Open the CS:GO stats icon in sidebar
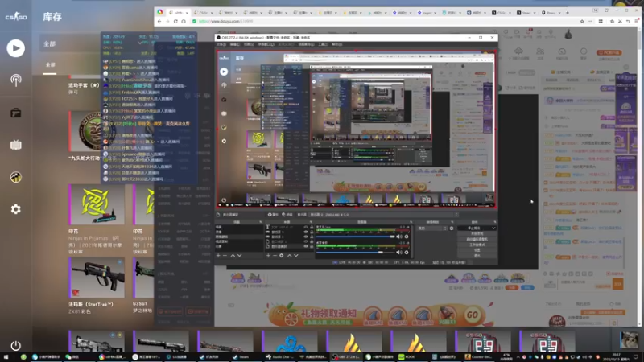 pyautogui.click(x=15, y=177)
